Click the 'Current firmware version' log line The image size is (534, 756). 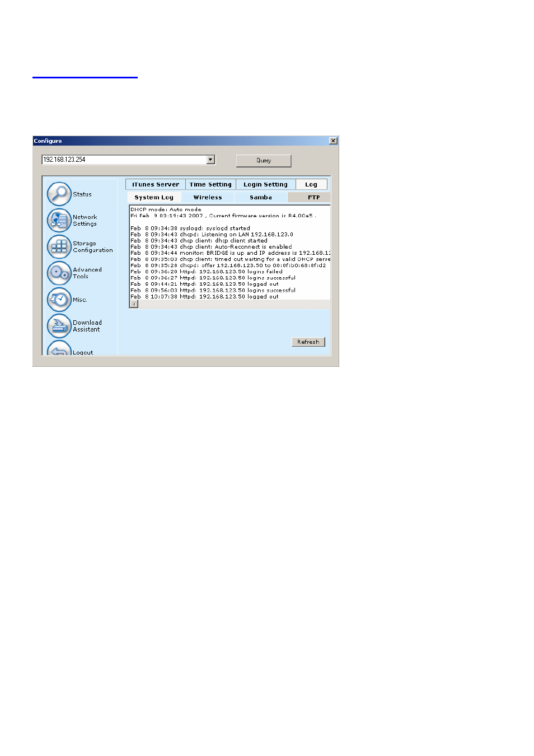click(x=223, y=216)
